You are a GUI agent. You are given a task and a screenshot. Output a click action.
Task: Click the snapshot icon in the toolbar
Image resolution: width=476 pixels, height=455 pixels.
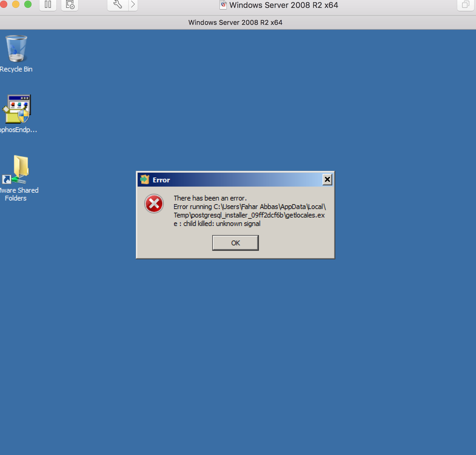click(70, 5)
